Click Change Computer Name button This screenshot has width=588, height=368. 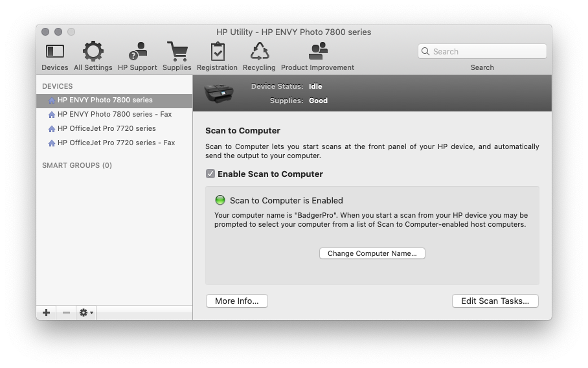pos(372,253)
